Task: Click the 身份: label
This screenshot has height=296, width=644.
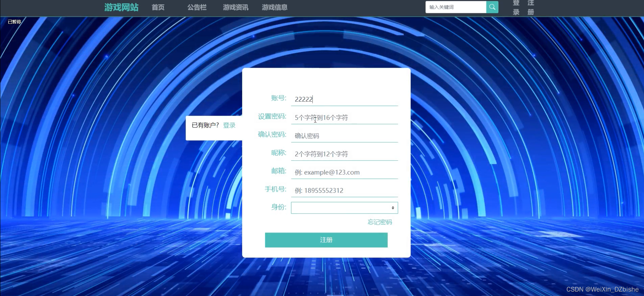Action: coord(279,207)
